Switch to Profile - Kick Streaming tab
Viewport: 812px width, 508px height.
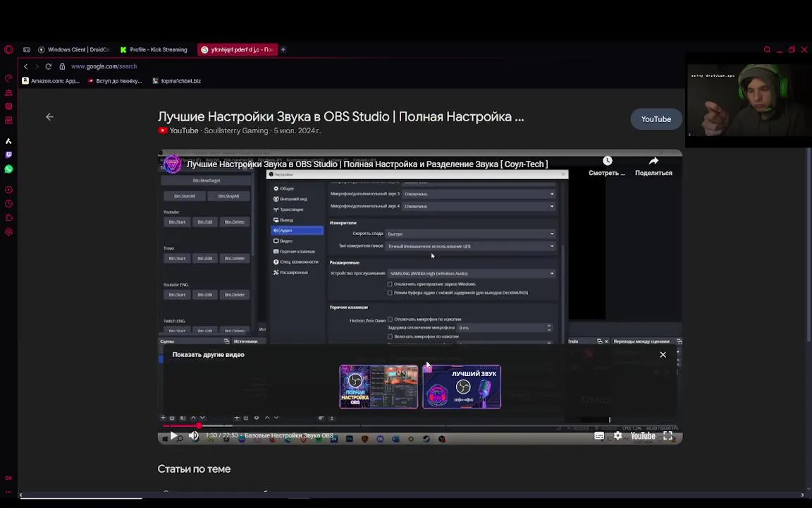click(154, 50)
